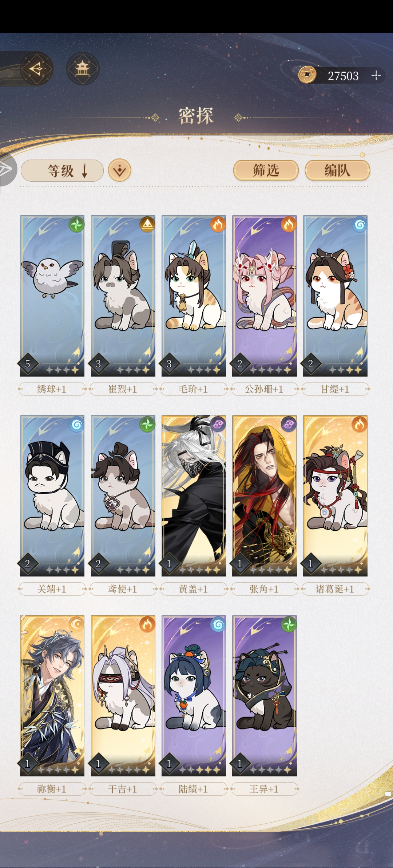Tap the green element badge on 绣球 card
This screenshot has width=393, height=868.
click(x=76, y=224)
